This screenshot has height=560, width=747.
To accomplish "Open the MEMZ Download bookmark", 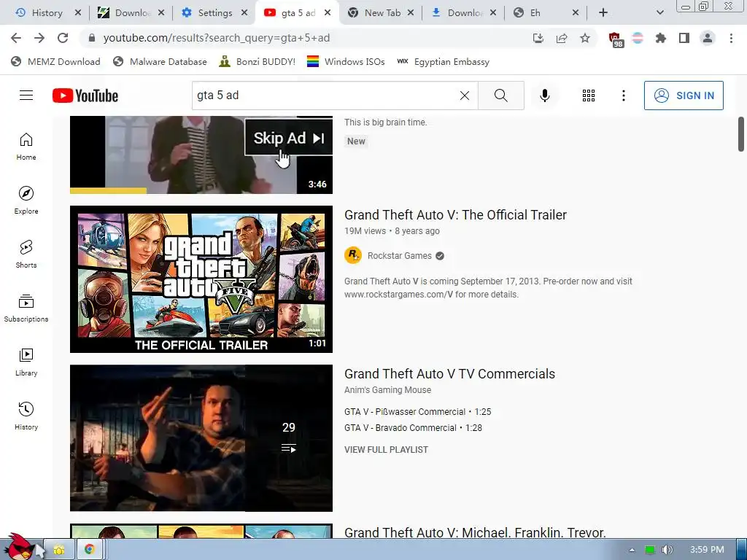I will (x=55, y=61).
